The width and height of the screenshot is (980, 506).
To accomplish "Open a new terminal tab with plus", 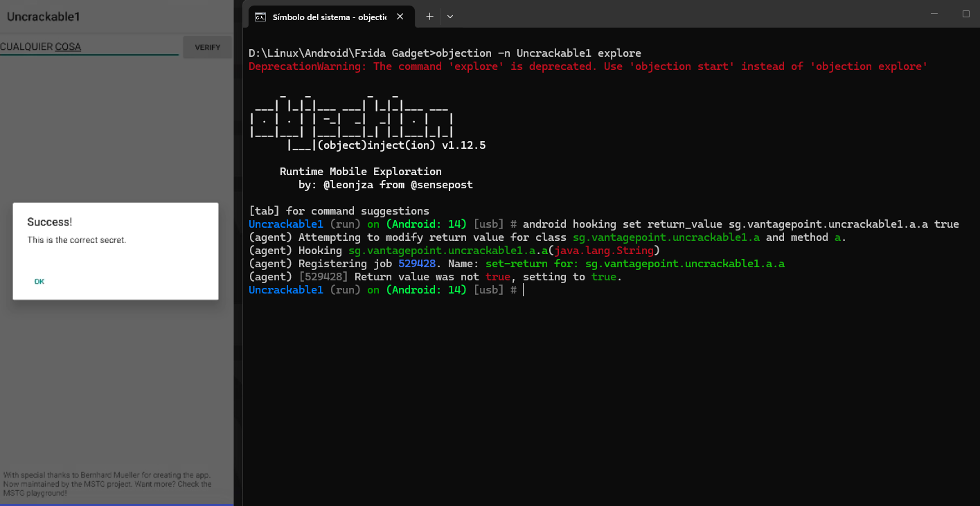I will click(429, 17).
